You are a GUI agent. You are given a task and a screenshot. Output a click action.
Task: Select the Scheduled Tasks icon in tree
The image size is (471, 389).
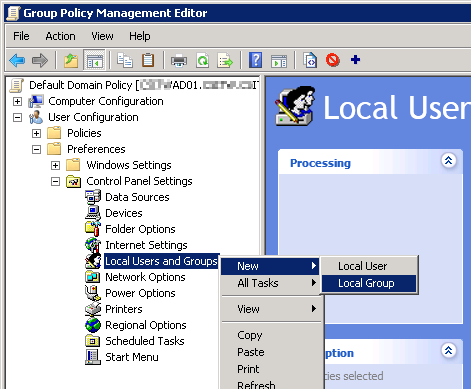point(93,341)
